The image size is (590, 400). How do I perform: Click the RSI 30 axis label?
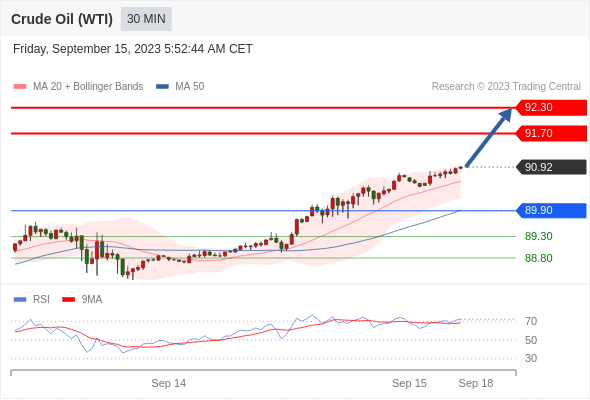click(x=531, y=358)
